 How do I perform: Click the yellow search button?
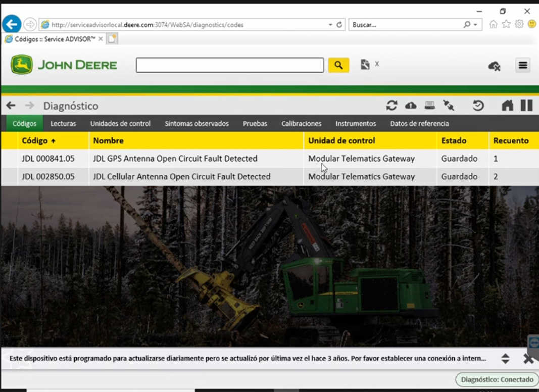(338, 65)
